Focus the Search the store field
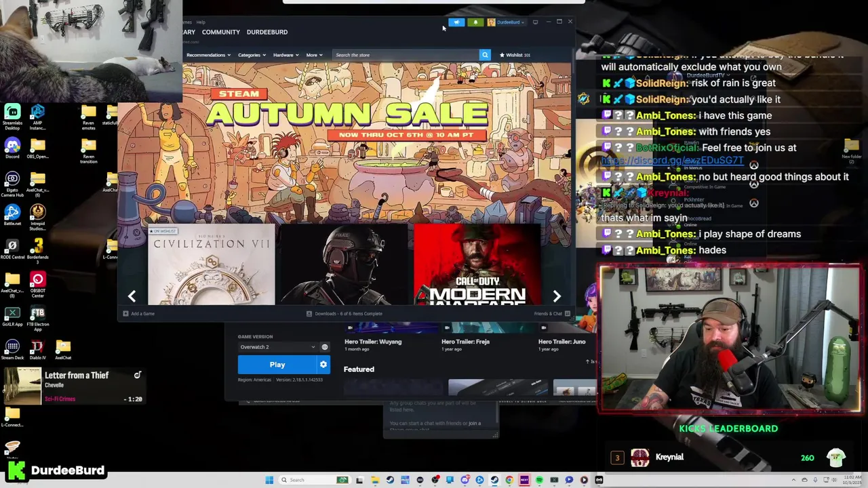 coord(406,55)
